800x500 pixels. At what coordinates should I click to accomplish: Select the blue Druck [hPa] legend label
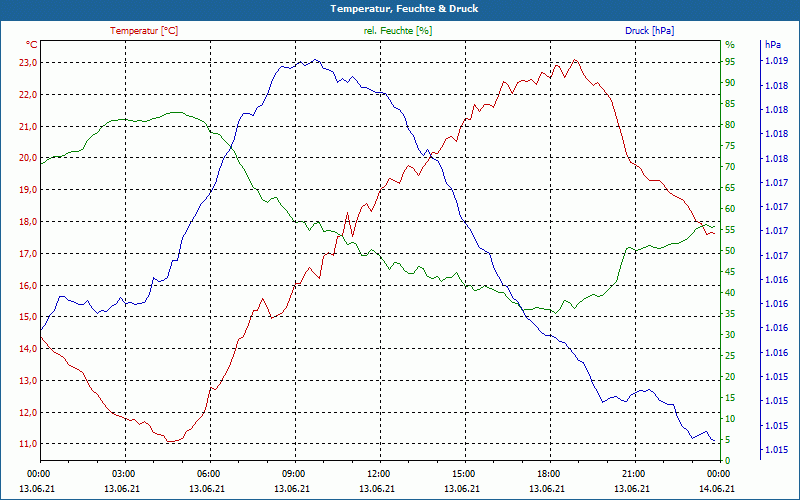point(649,31)
